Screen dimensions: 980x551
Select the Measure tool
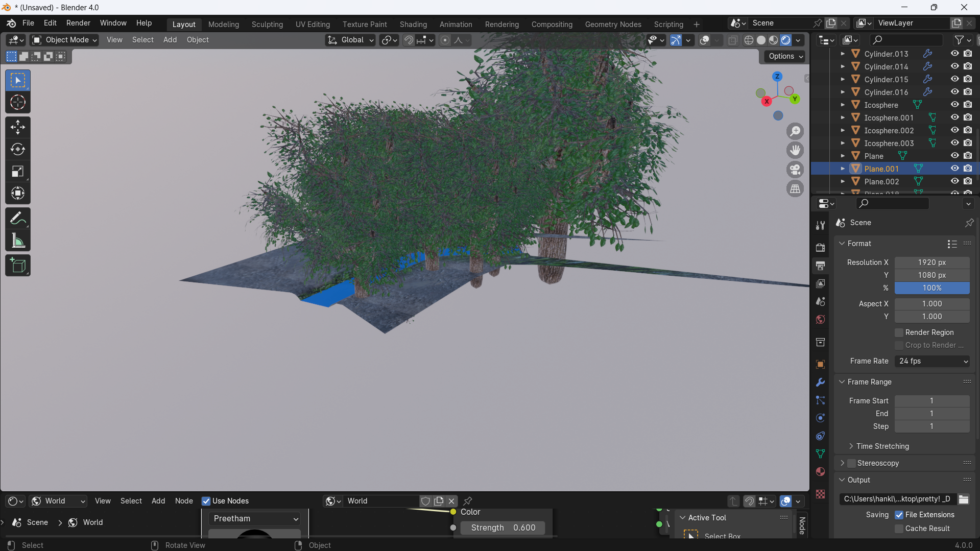(18, 241)
